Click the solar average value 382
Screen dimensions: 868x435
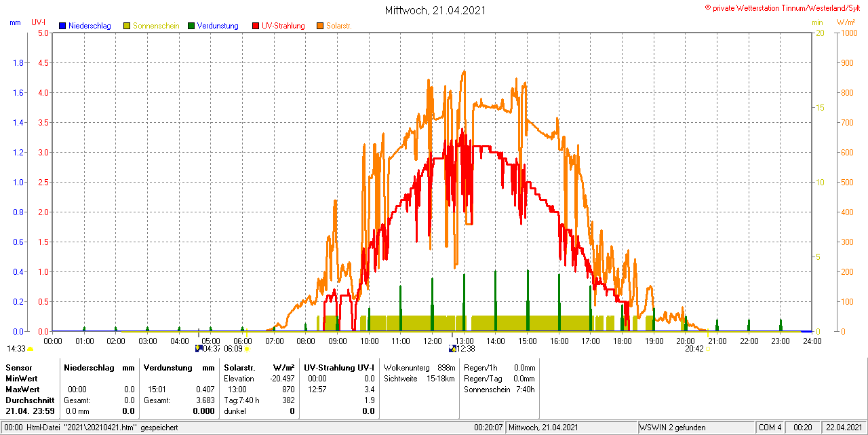pos(288,400)
